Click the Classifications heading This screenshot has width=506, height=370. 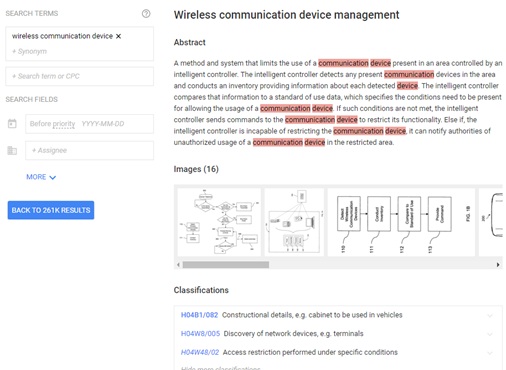pos(201,290)
